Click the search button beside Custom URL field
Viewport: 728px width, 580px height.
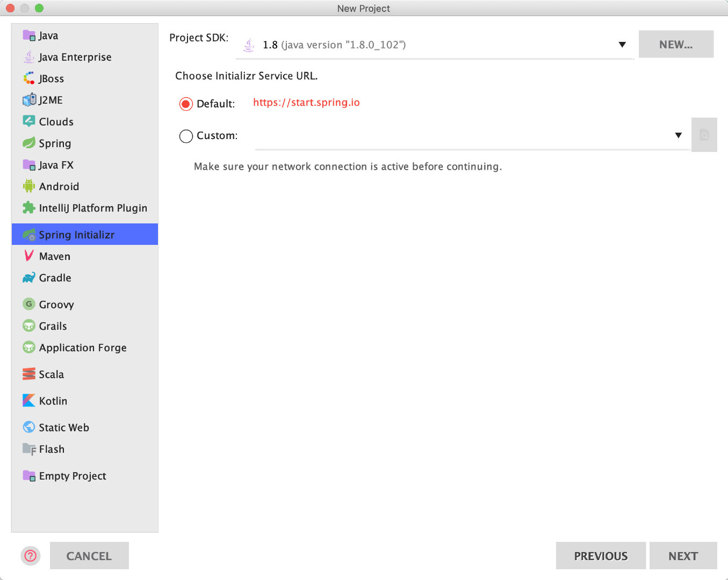(x=704, y=135)
